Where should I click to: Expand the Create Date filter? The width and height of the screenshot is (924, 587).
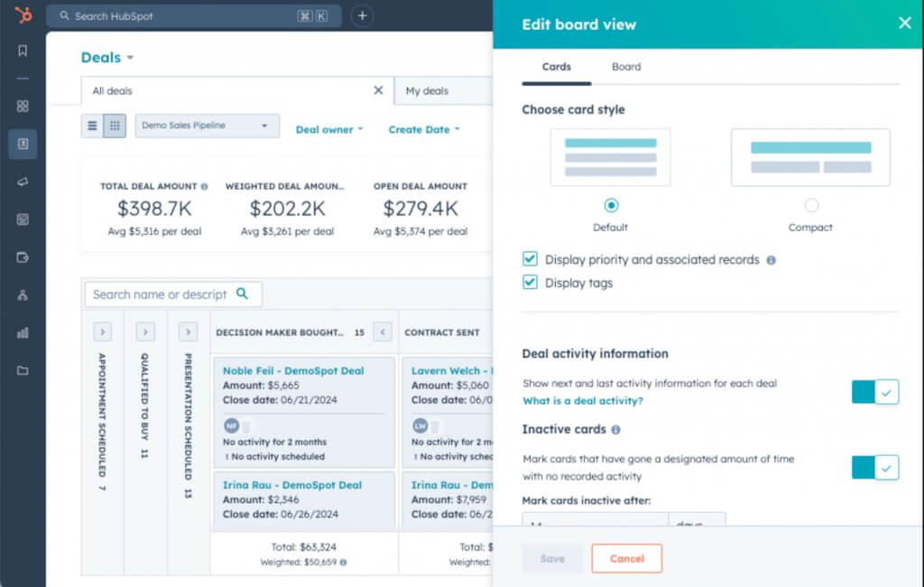click(x=421, y=129)
